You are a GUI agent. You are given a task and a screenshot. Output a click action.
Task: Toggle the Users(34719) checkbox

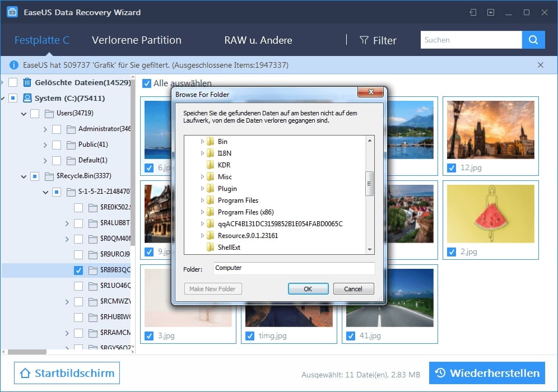35,114
